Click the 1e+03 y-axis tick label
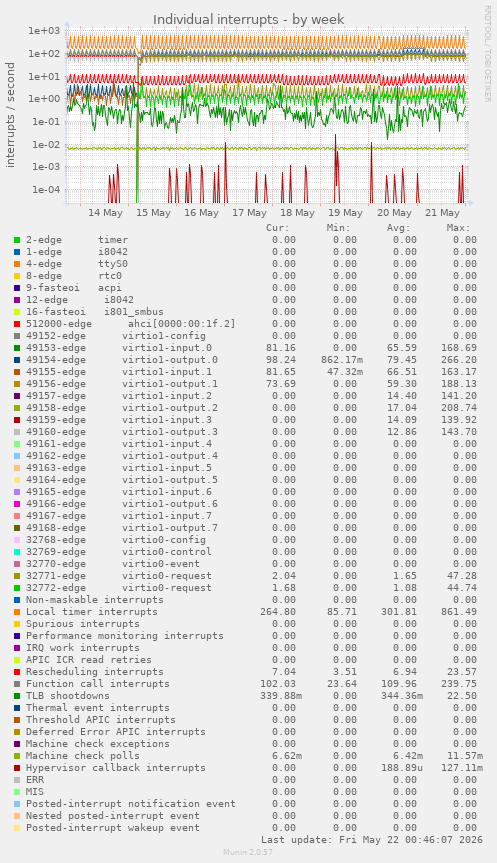Viewport: 497px width, 863px height. (x=44, y=31)
